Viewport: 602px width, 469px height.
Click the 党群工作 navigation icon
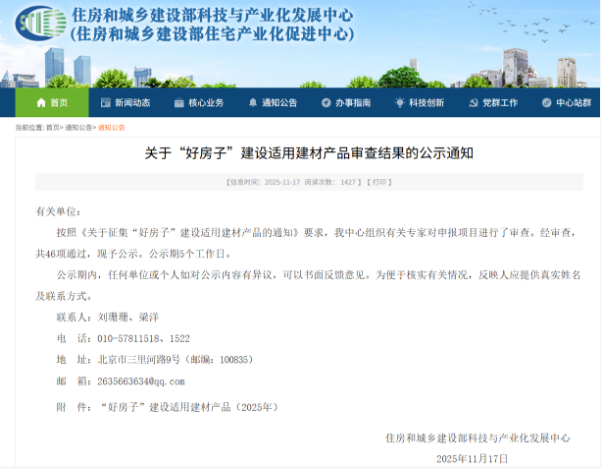point(474,103)
